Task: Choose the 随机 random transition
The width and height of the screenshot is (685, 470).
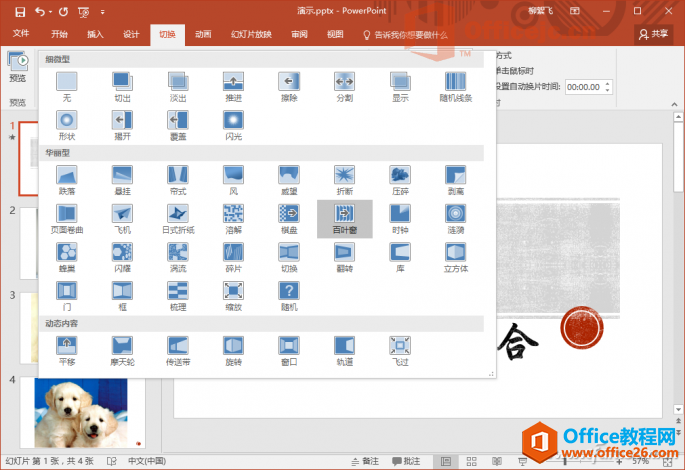Action: pos(289,296)
